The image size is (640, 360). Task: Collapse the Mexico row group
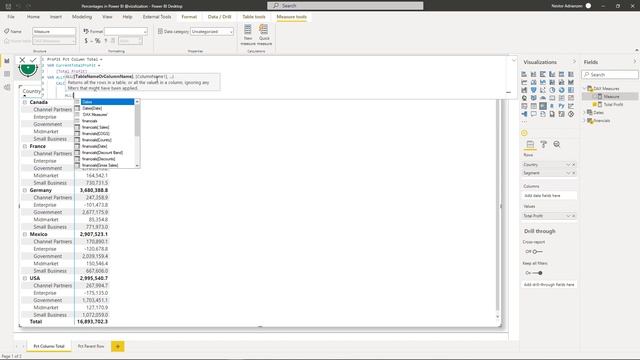25,234
